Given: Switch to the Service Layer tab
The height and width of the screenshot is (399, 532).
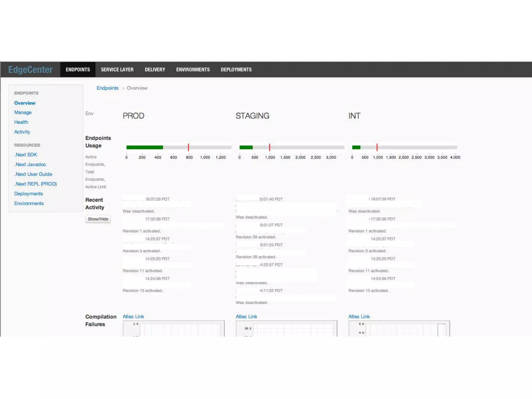Looking at the screenshot, I should coord(117,70).
